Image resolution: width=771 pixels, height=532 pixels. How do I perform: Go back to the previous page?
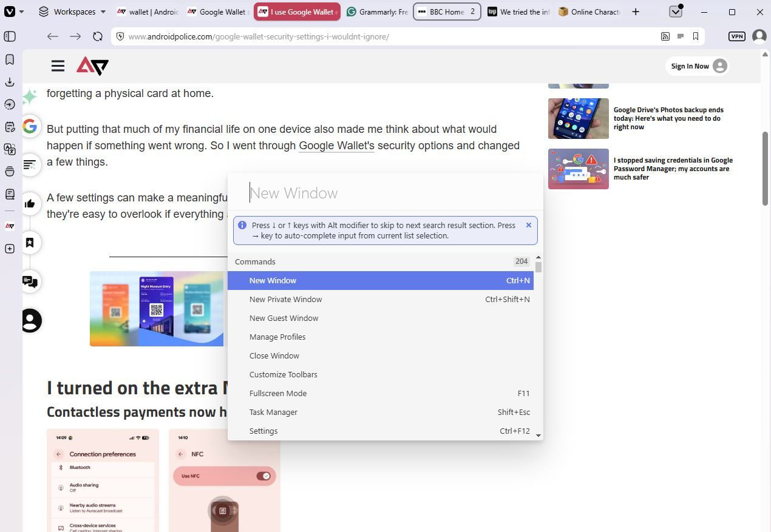pyautogui.click(x=53, y=36)
